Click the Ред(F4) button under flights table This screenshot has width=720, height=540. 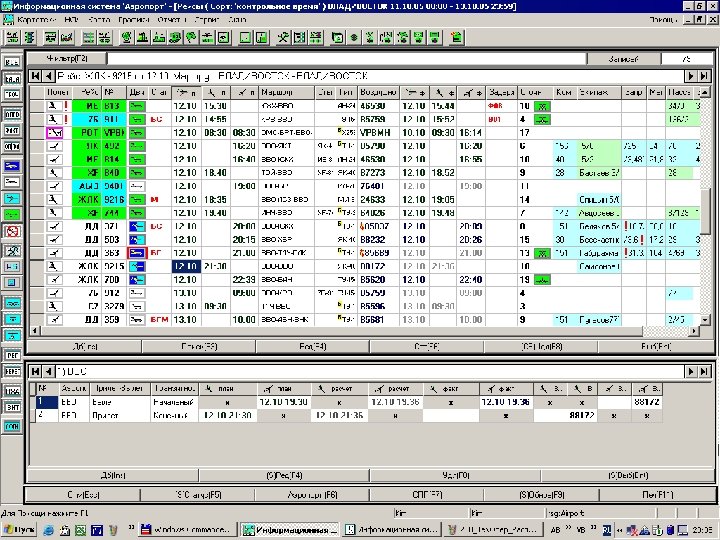tap(312, 347)
